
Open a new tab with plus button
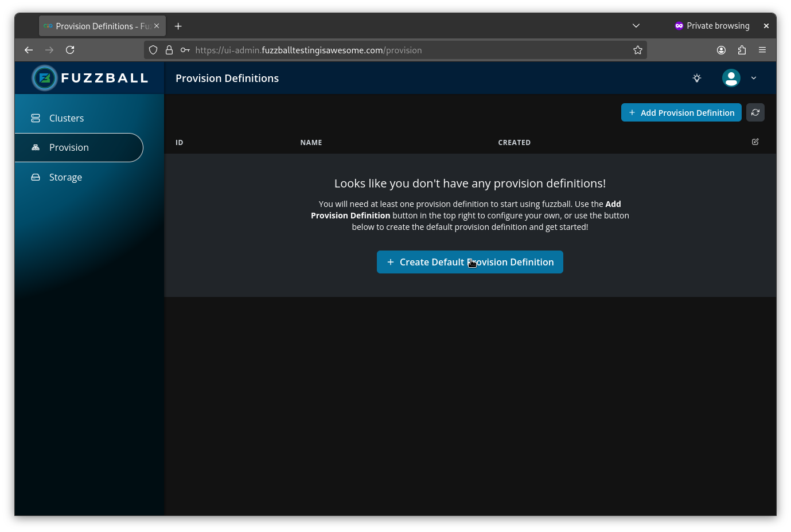point(178,26)
